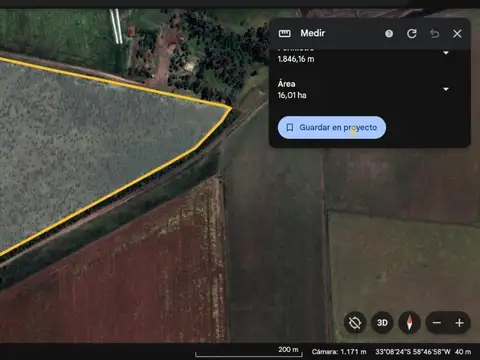Close the Medir panel
Image resolution: width=480 pixels, height=360 pixels.
coord(457,34)
